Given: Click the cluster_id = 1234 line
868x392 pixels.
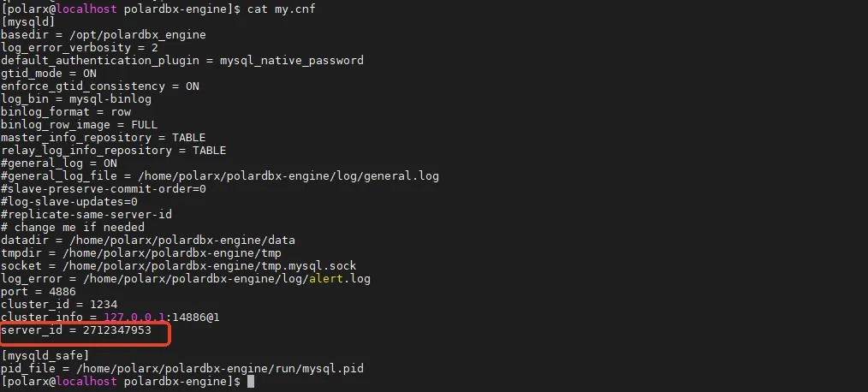Looking at the screenshot, I should point(59,305).
